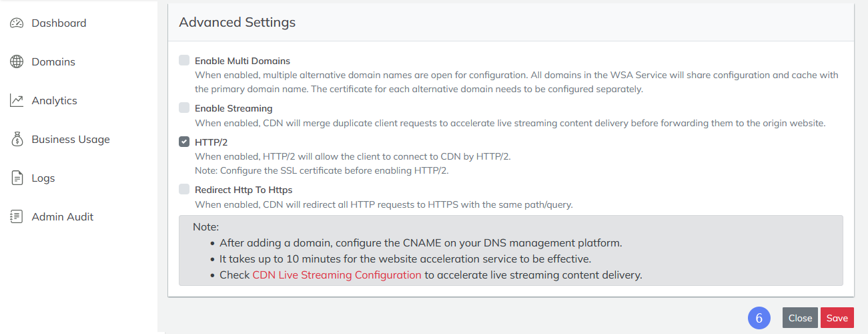868x334 pixels.
Task: Click the Logs document icon
Action: click(17, 178)
